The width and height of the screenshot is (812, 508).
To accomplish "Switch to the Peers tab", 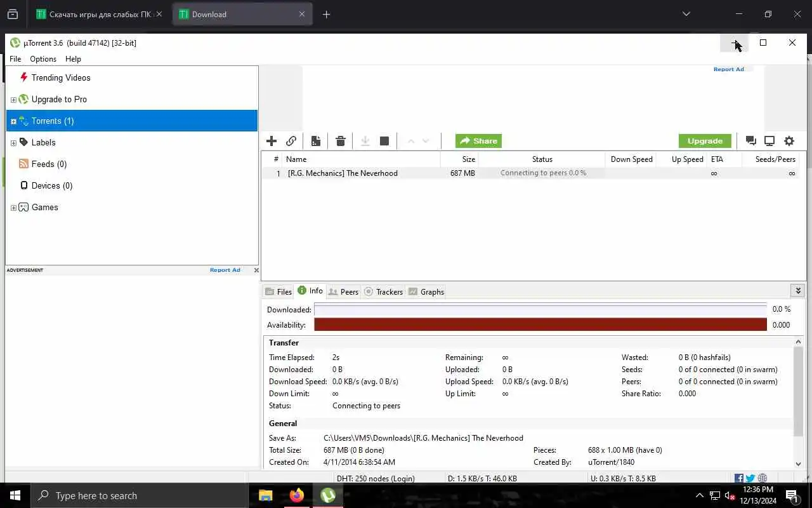I will pyautogui.click(x=344, y=291).
